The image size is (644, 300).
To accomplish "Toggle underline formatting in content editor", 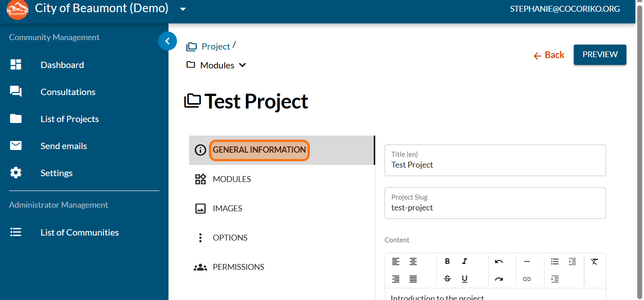I will [x=464, y=279].
